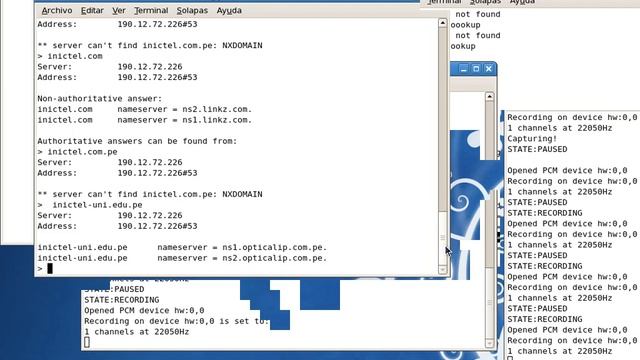Close the blue-titled middle window

click(489, 69)
